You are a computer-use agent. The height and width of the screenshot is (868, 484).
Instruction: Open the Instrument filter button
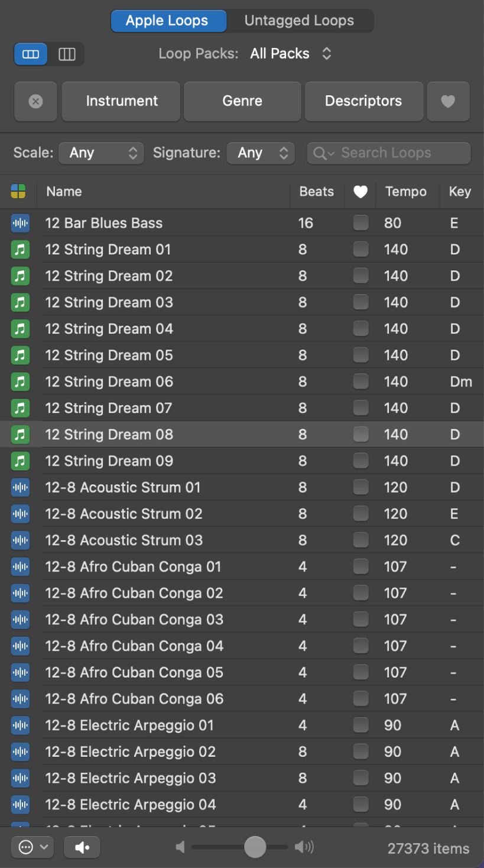[x=121, y=101]
